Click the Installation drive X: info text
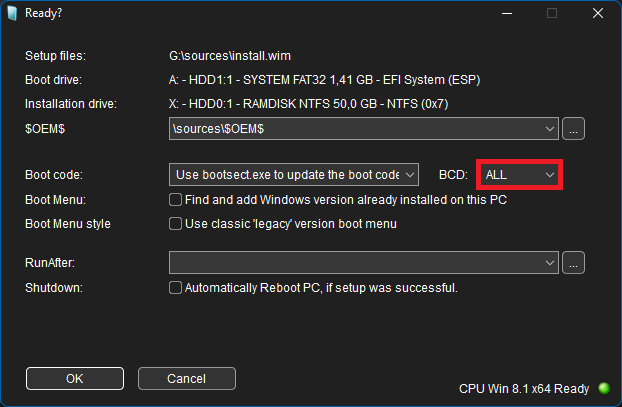Image resolution: width=622 pixels, height=407 pixels. pyautogui.click(x=309, y=104)
